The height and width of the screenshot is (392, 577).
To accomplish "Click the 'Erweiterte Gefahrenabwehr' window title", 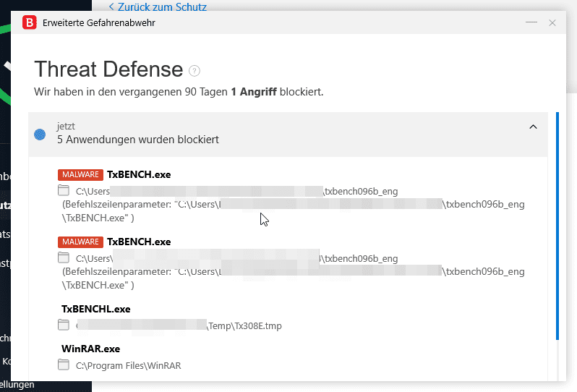I will click(x=99, y=23).
